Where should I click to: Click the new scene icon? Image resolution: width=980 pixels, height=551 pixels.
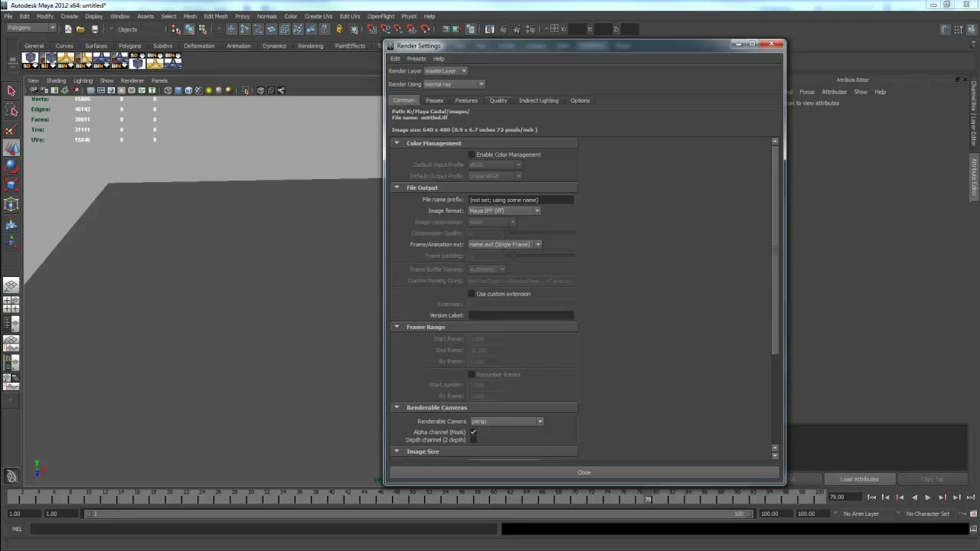(68, 29)
